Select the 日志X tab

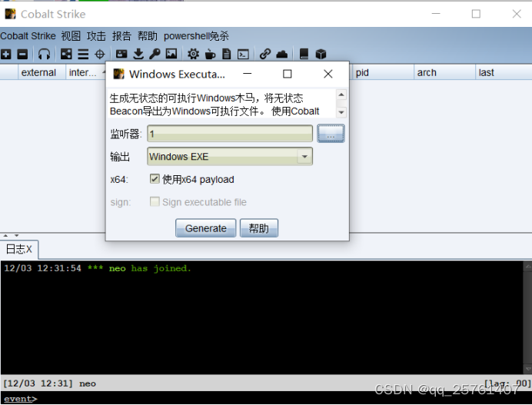[x=19, y=249]
